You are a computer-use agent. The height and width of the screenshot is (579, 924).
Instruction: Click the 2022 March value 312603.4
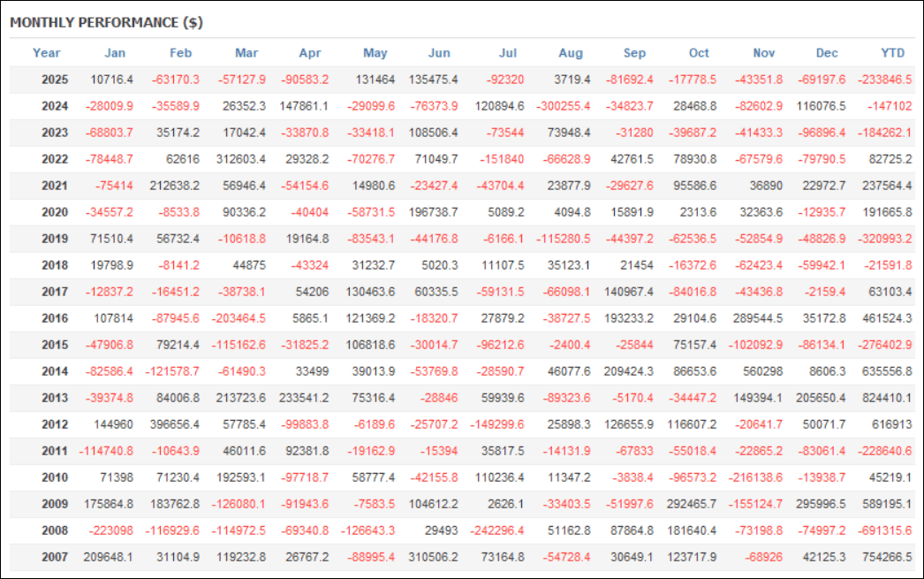click(x=239, y=159)
